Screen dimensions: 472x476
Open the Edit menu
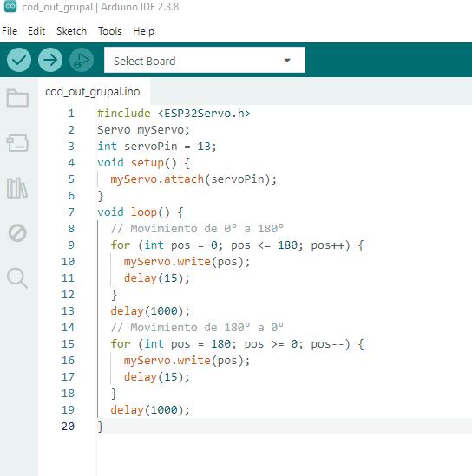(x=36, y=31)
